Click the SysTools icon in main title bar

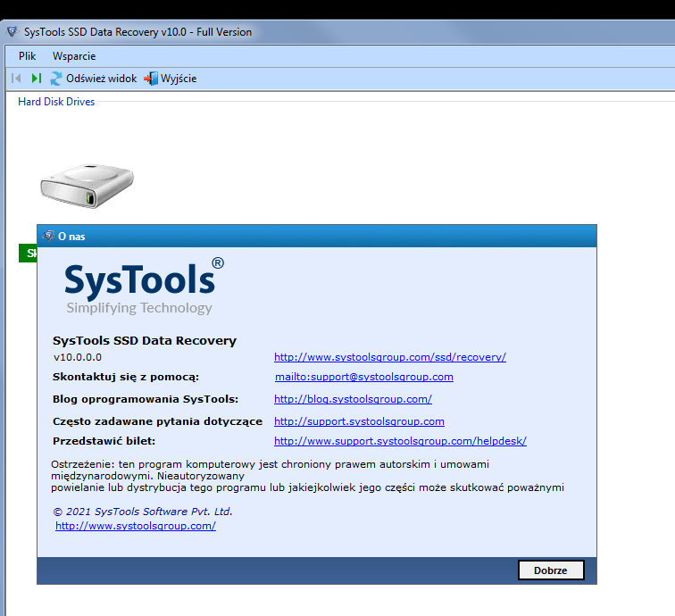[12, 31]
